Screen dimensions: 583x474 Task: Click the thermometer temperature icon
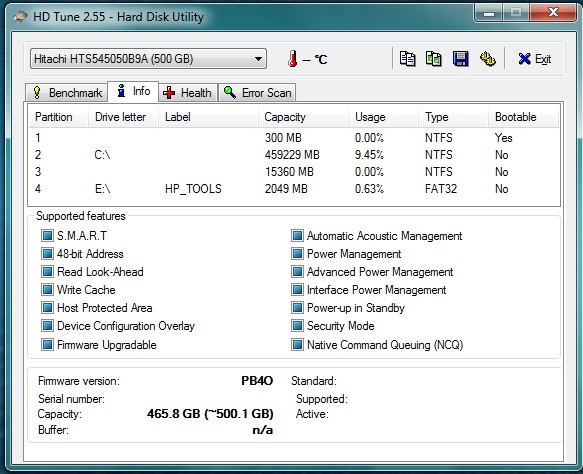click(293, 59)
